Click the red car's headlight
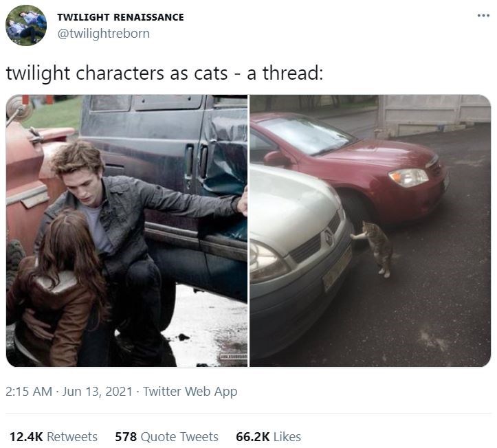Viewport: 497px width, 448px height. point(408,177)
